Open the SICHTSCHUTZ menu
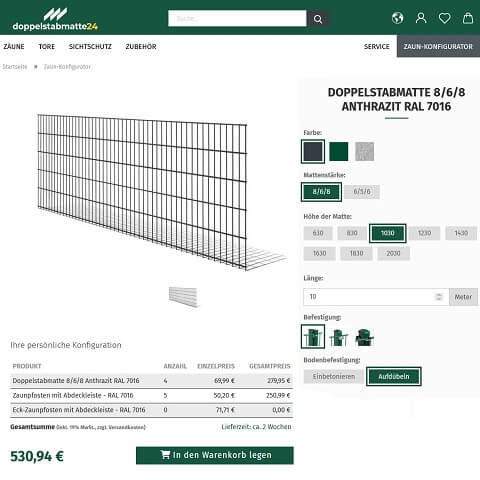 [x=90, y=47]
